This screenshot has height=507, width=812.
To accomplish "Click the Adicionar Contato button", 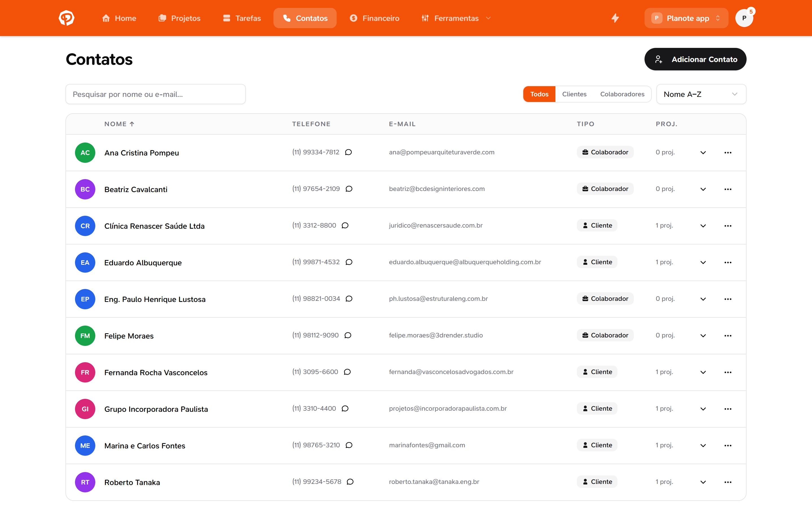I will [x=695, y=59].
